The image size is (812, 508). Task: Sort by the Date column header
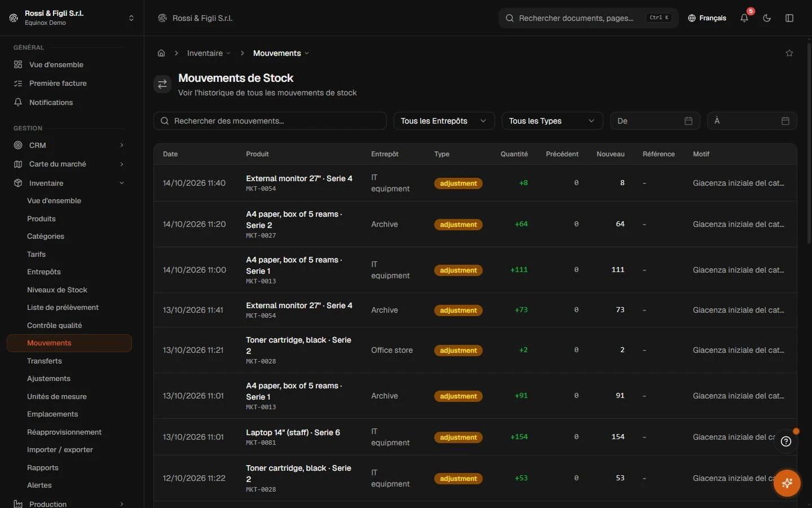click(170, 154)
